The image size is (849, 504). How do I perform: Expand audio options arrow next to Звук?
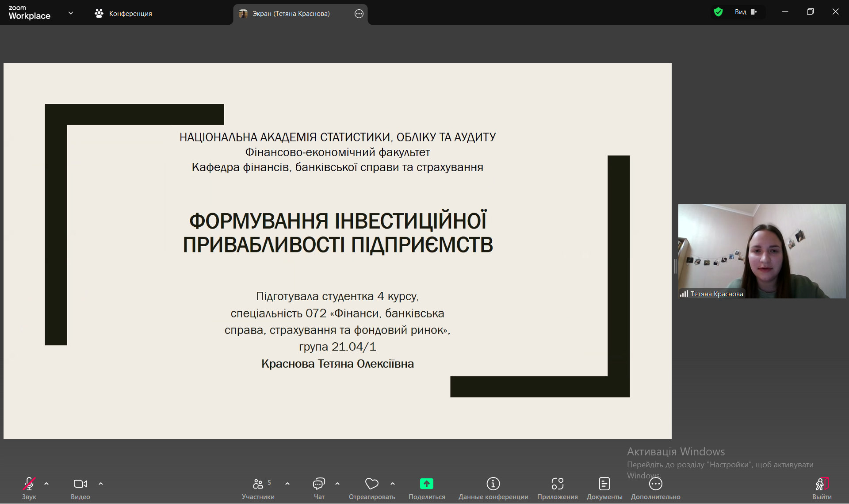[46, 484]
